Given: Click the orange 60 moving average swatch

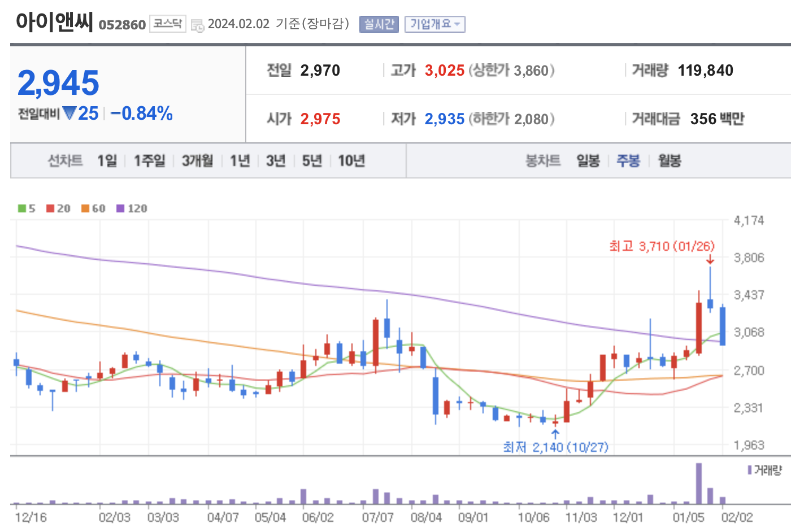Looking at the screenshot, I should point(85,208).
